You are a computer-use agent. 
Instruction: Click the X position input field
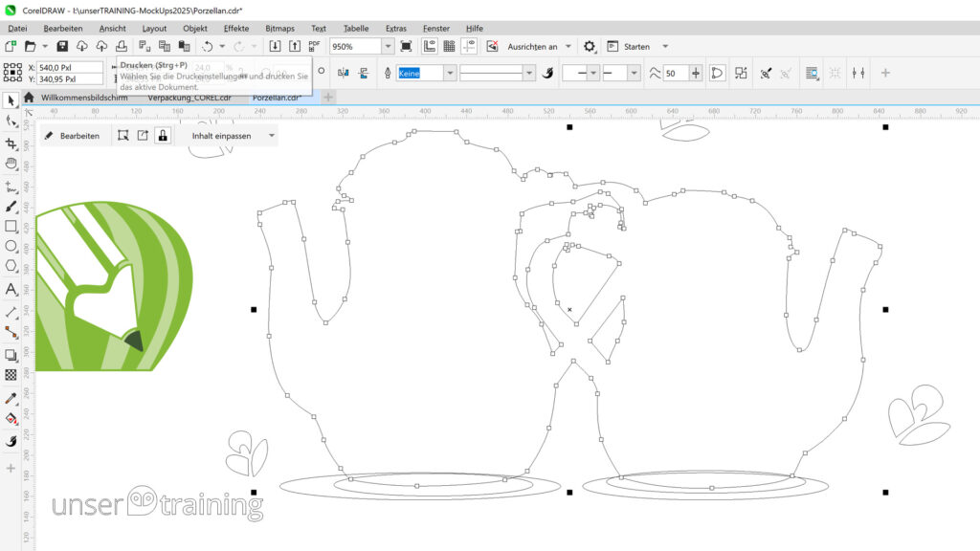click(x=69, y=68)
